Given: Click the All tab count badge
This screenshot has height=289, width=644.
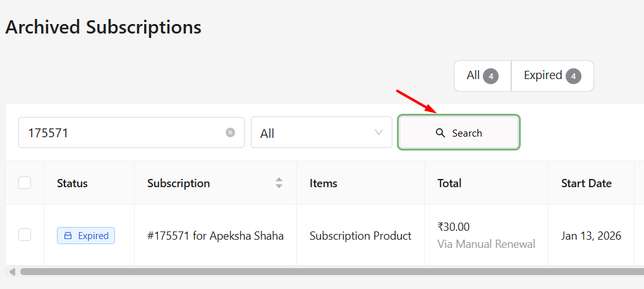Looking at the screenshot, I should pos(490,77).
